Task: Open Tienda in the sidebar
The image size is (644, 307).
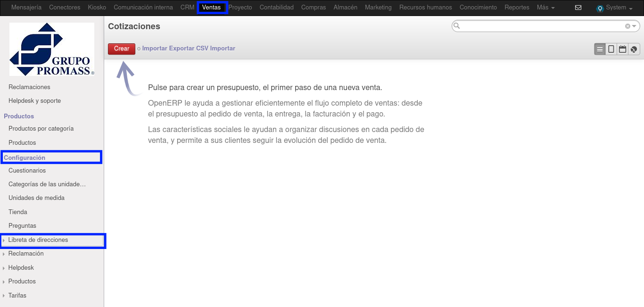Action: 18,212
